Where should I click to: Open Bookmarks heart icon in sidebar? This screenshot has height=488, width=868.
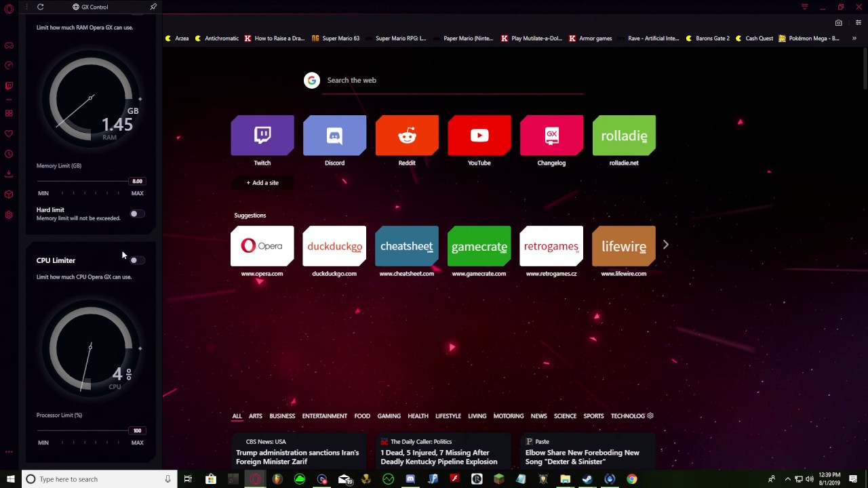click(x=9, y=134)
